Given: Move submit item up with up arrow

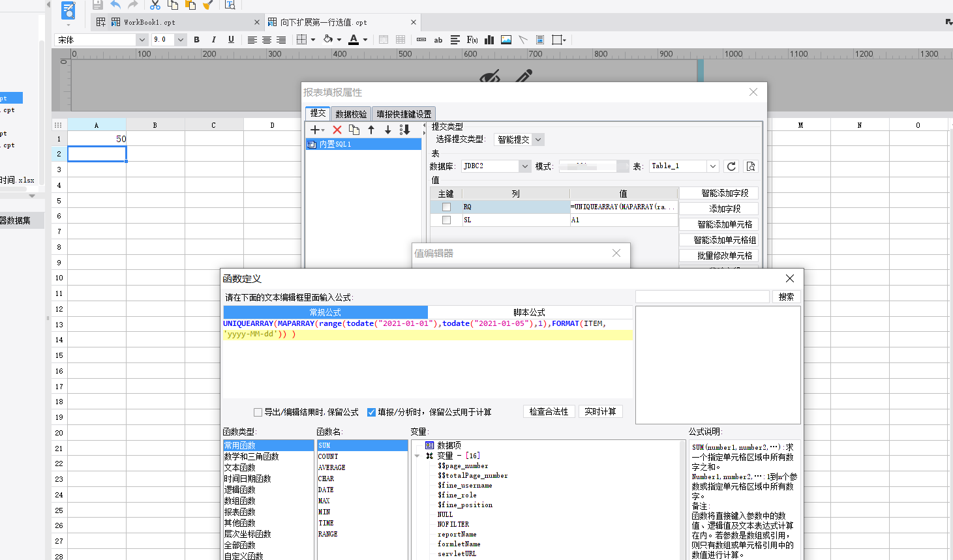Looking at the screenshot, I should 371,130.
